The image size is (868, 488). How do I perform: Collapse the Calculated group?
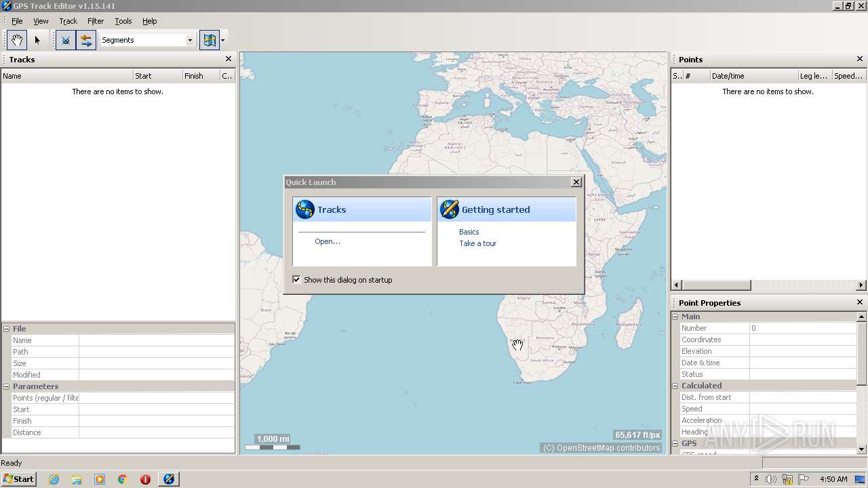(x=675, y=386)
